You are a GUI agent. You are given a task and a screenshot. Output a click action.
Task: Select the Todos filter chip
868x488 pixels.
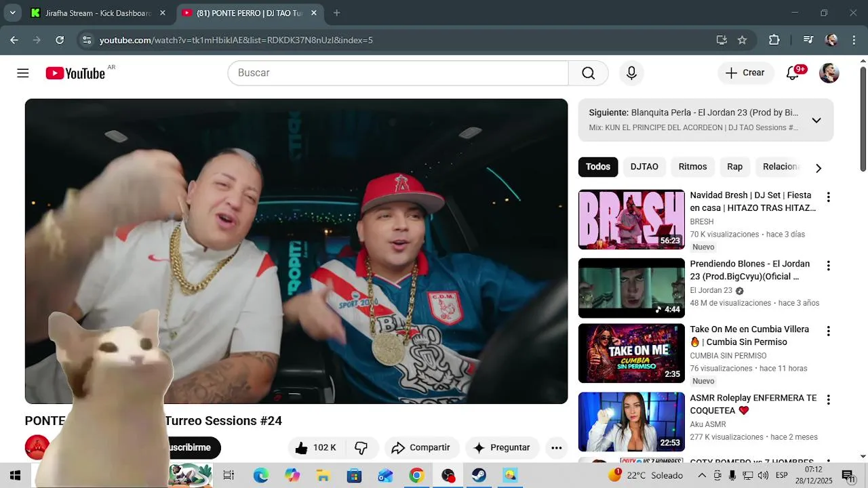(598, 167)
